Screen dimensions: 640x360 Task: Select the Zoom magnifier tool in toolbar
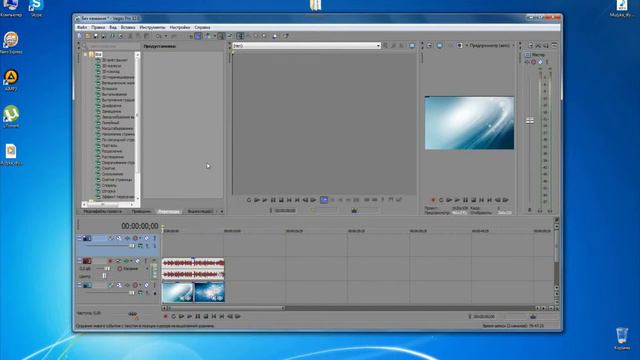point(264,36)
